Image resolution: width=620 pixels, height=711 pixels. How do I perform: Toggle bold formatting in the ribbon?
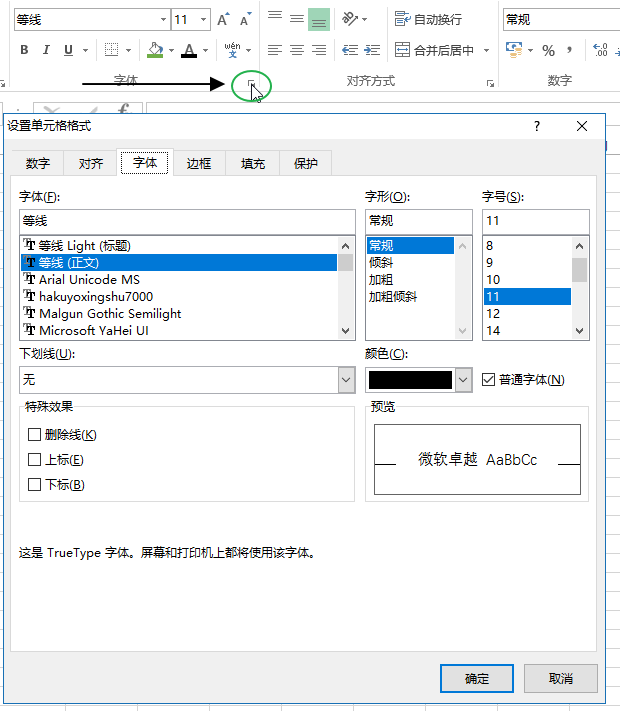(x=24, y=50)
